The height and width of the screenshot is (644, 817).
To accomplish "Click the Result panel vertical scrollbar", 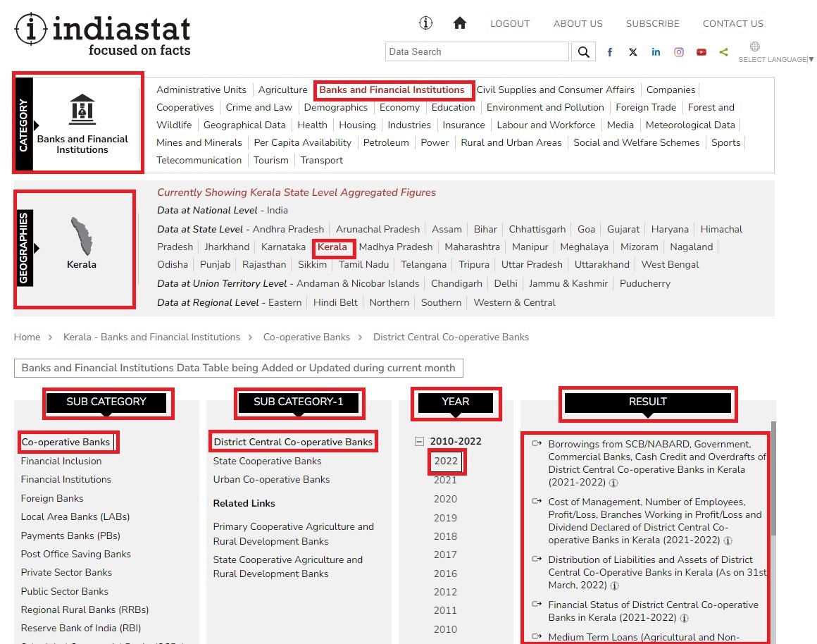I will pyautogui.click(x=772, y=479).
